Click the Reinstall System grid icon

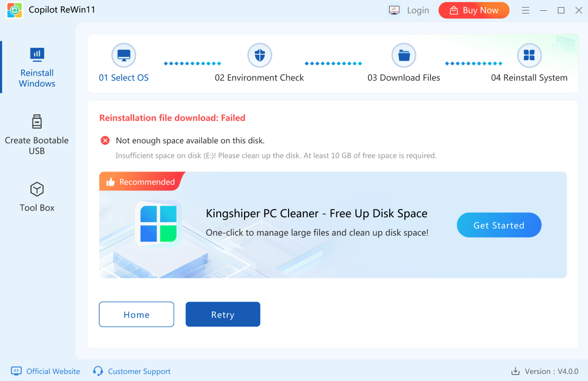click(x=529, y=55)
